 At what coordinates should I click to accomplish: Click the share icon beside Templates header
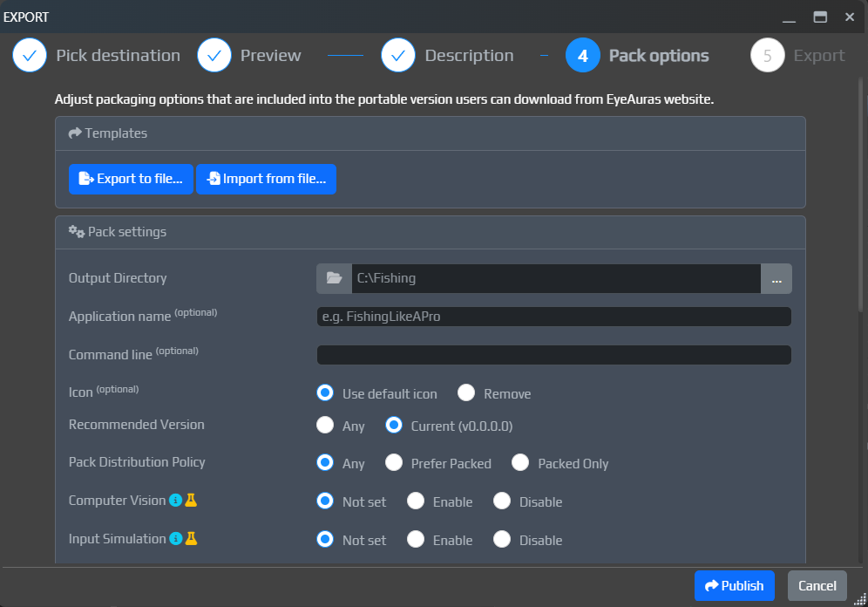[x=75, y=133]
